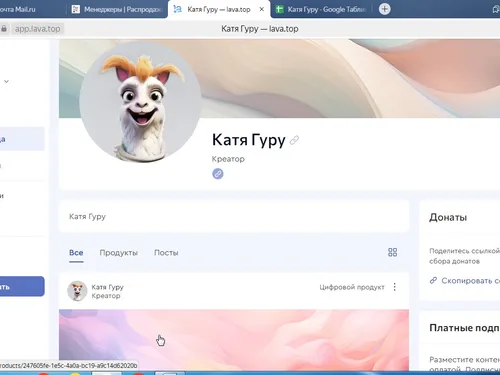Close the Катя Гуру lava.top tab
500x375 pixels.
coord(262,9)
